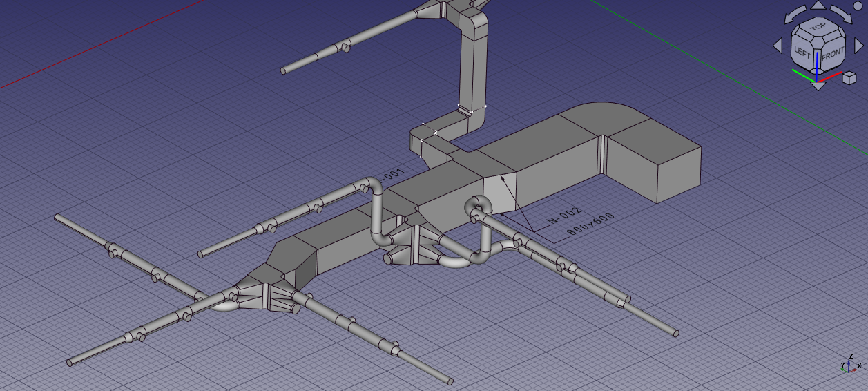868x391 pixels.
Task: Select the 800x600 dimension label
Action: tap(589, 225)
